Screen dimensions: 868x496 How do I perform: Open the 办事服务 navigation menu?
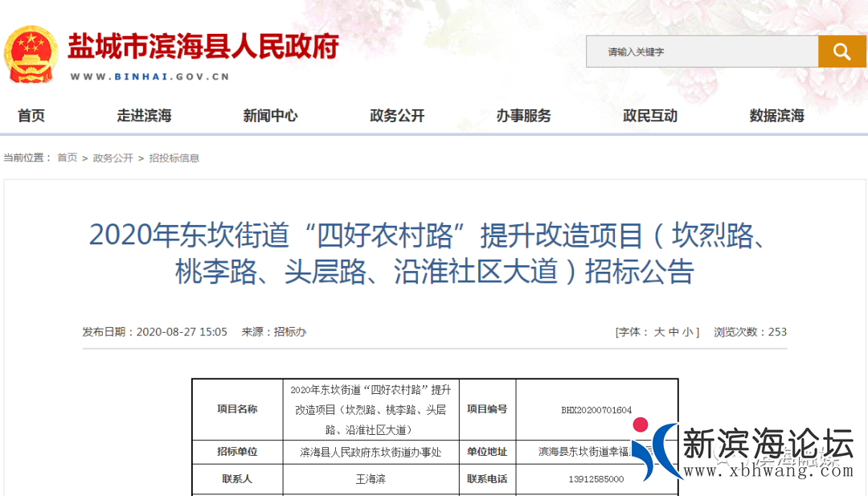(x=523, y=116)
